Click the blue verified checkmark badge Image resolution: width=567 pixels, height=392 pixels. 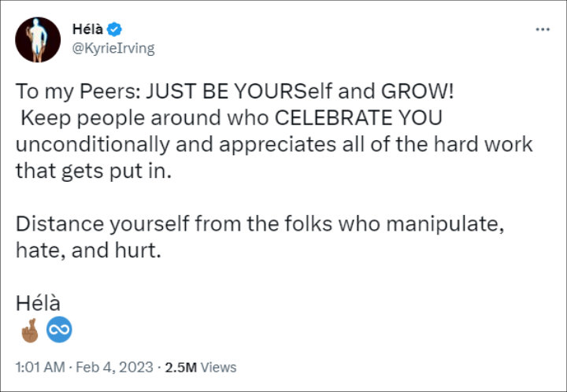click(x=115, y=29)
